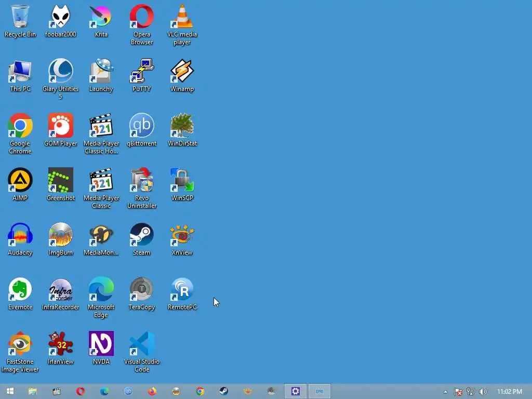Screen dimensions: 532x399
Task: Open the Media Player Classic taskbar icon
Action: (x=57, y=391)
